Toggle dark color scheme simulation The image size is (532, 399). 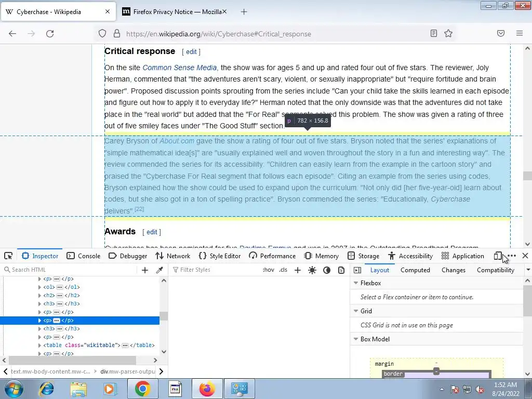pyautogui.click(x=327, y=270)
